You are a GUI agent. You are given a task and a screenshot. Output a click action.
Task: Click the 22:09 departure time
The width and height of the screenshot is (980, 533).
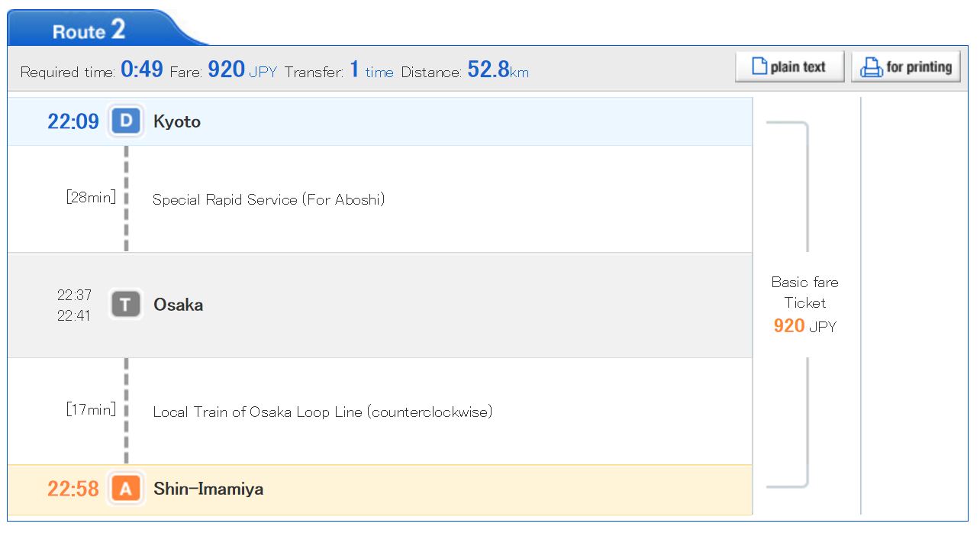[73, 121]
